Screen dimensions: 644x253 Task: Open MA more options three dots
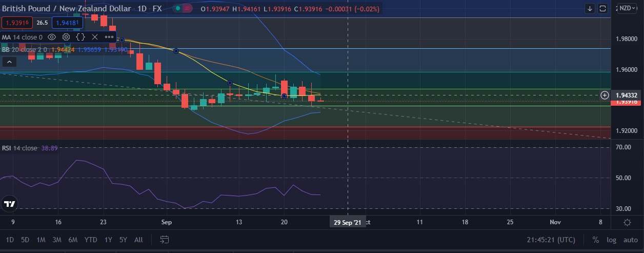tap(109, 37)
